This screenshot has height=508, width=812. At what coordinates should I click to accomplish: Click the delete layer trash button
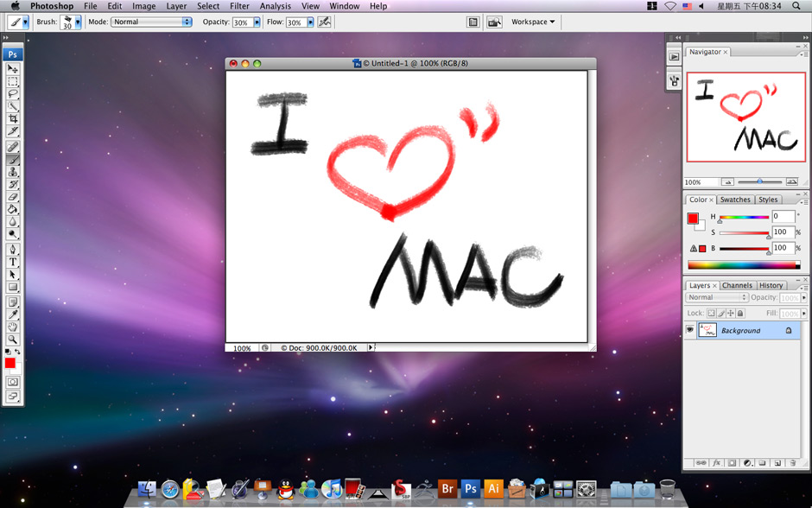(x=792, y=463)
